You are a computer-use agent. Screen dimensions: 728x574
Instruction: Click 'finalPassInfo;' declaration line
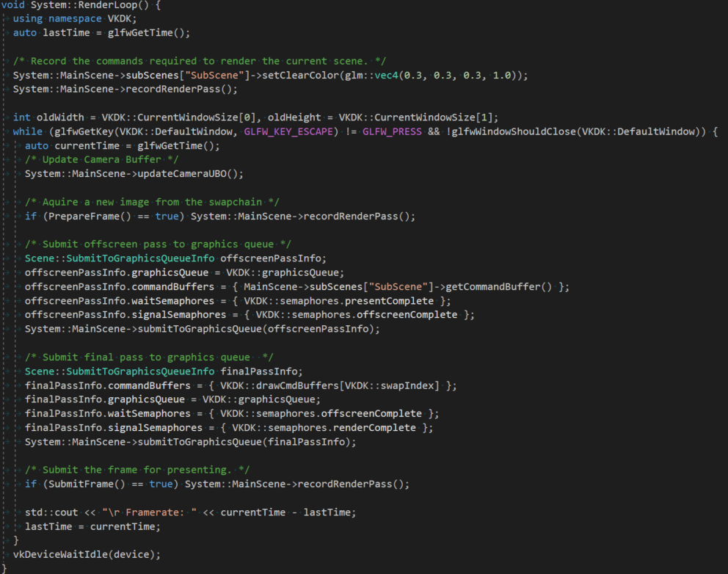click(164, 371)
